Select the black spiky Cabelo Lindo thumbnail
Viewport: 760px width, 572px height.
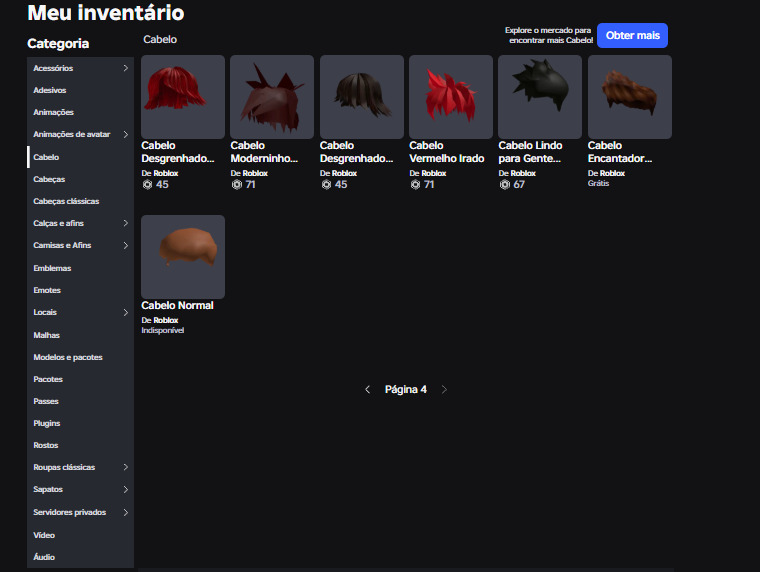pos(540,96)
